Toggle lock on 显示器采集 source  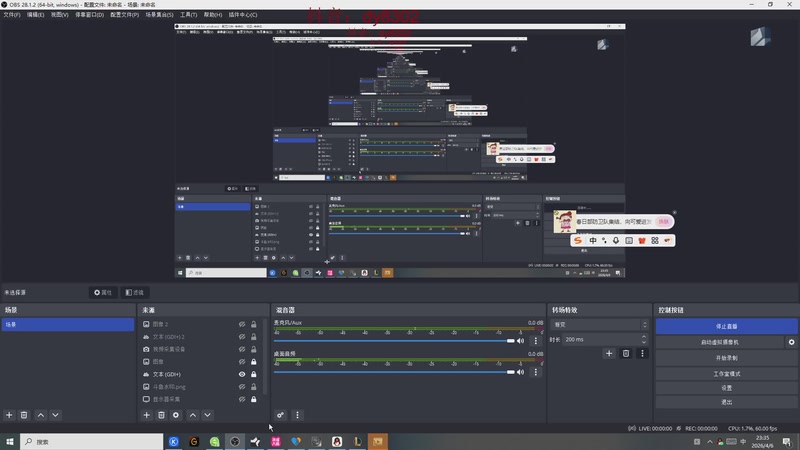254,399
